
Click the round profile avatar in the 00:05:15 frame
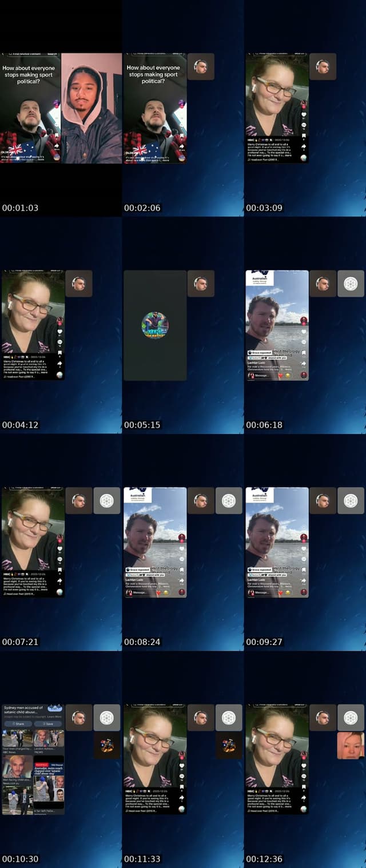155,325
